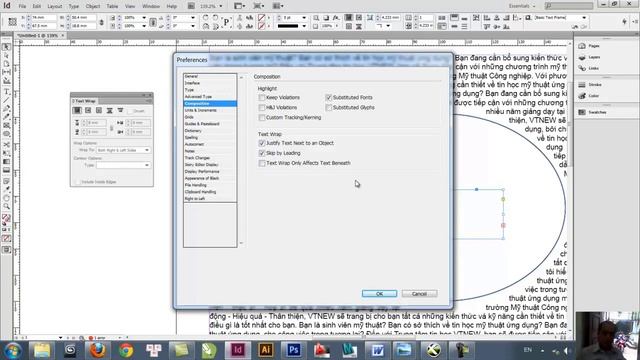Open the Links panel
This screenshot has width=640, height=360.
[x=589, y=68]
